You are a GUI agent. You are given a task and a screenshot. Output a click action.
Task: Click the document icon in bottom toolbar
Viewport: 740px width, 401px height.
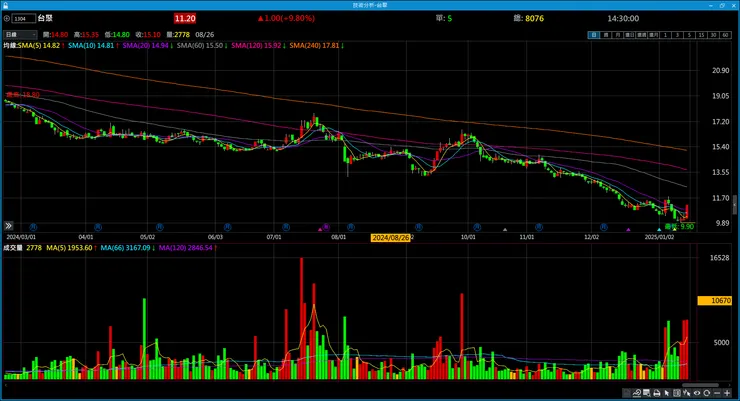[x=626, y=393]
